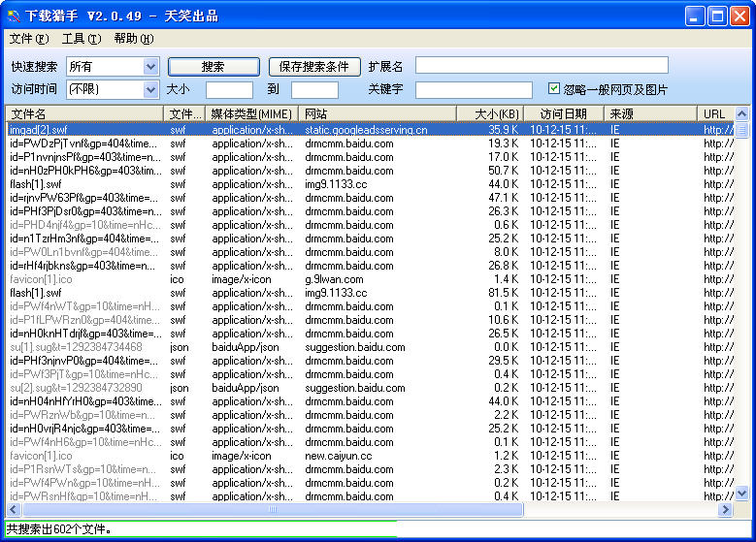The height and width of the screenshot is (542, 756).
Task: Select row id=nH0vrjR4njc&gp=403&time=...
Action: pyautogui.click(x=371, y=429)
